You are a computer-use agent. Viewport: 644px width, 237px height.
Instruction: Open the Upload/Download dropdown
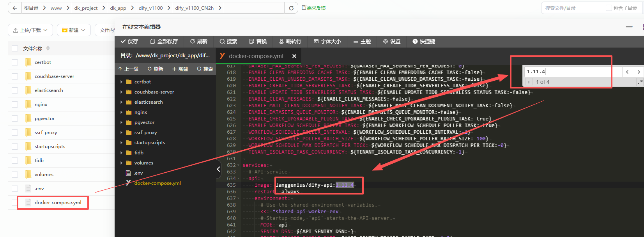pyautogui.click(x=30, y=30)
